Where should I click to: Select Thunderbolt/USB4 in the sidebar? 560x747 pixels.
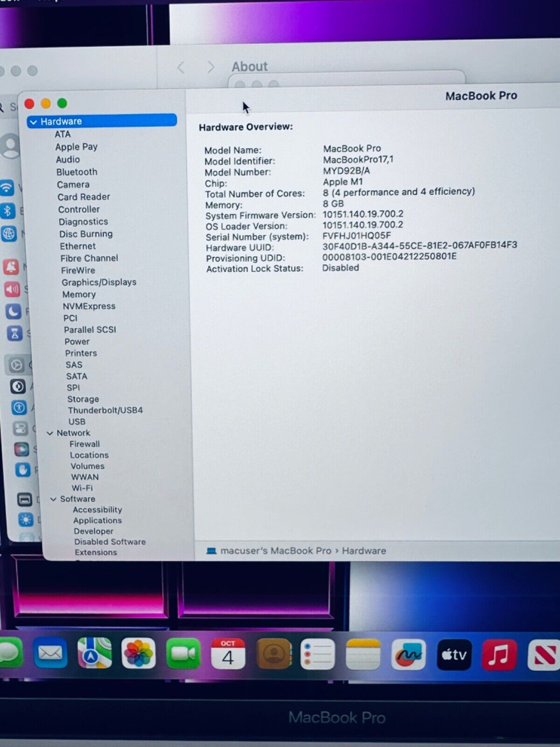click(x=105, y=410)
